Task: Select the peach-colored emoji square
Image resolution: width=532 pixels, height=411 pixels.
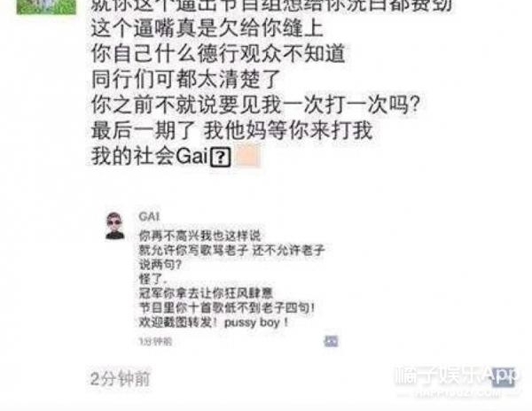Action: [x=248, y=156]
